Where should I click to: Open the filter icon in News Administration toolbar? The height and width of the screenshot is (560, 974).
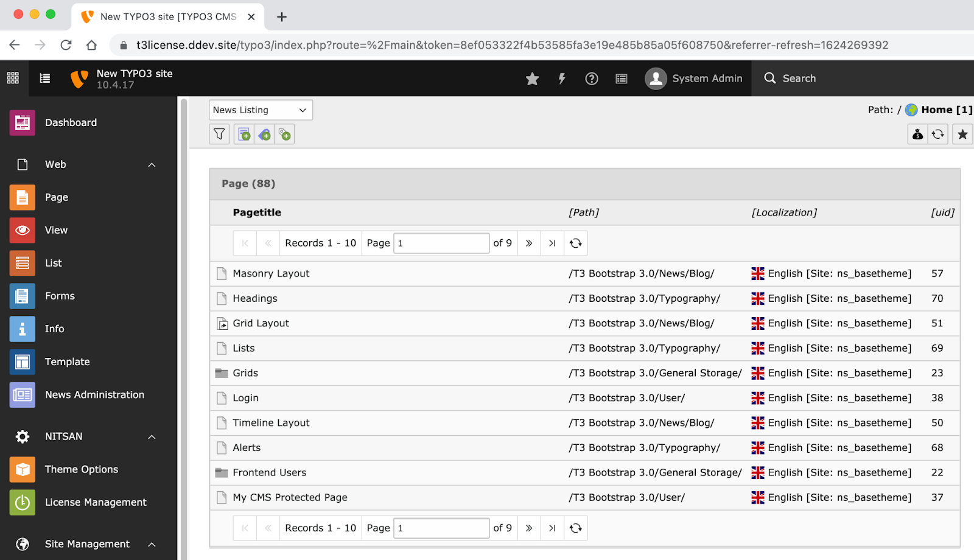coord(219,134)
